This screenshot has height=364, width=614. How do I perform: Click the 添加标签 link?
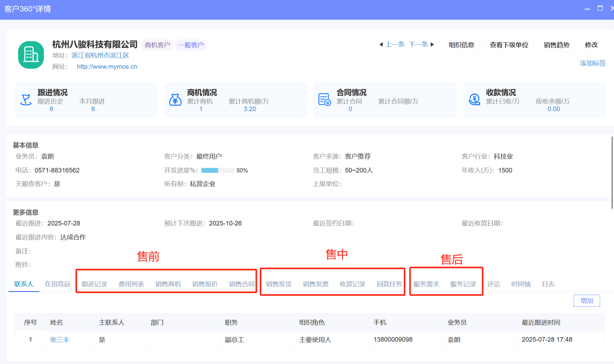point(592,63)
